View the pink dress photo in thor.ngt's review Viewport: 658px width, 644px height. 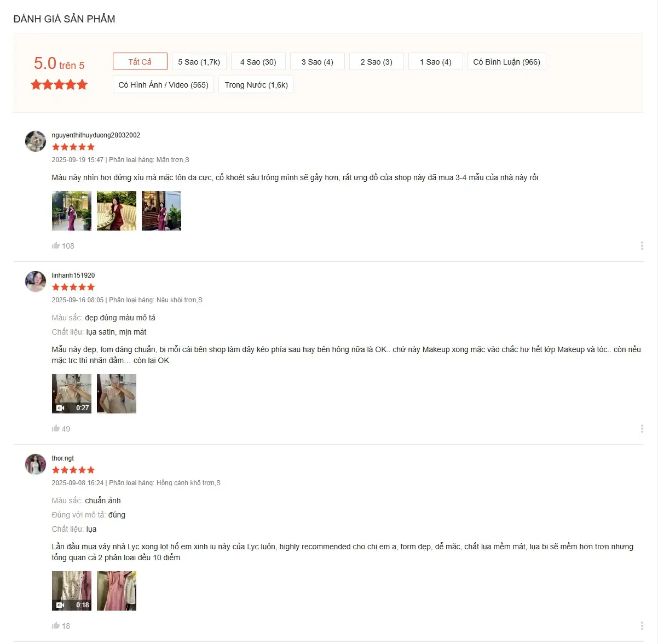117,591
